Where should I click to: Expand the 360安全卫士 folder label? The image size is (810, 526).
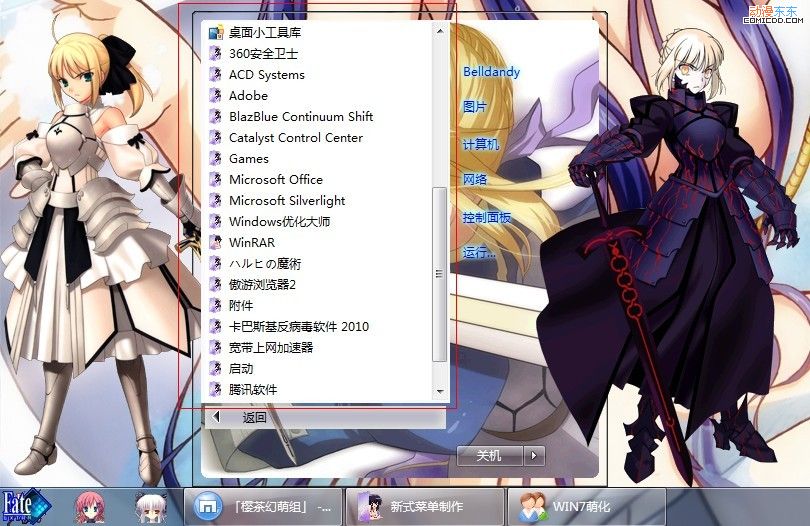click(x=263, y=53)
